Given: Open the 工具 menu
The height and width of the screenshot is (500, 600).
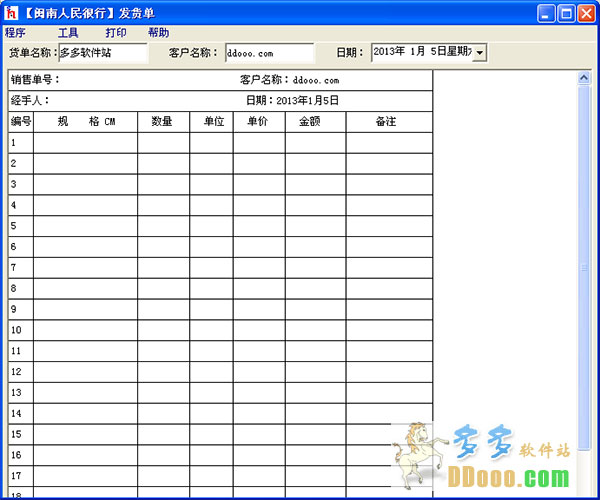Looking at the screenshot, I should (68, 33).
